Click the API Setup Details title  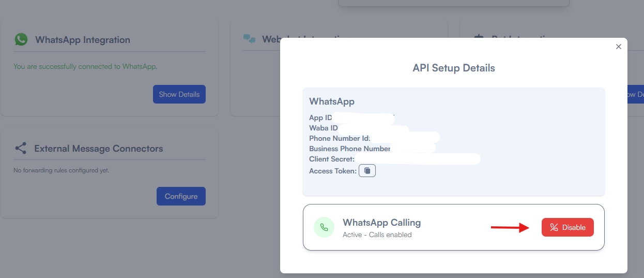453,68
